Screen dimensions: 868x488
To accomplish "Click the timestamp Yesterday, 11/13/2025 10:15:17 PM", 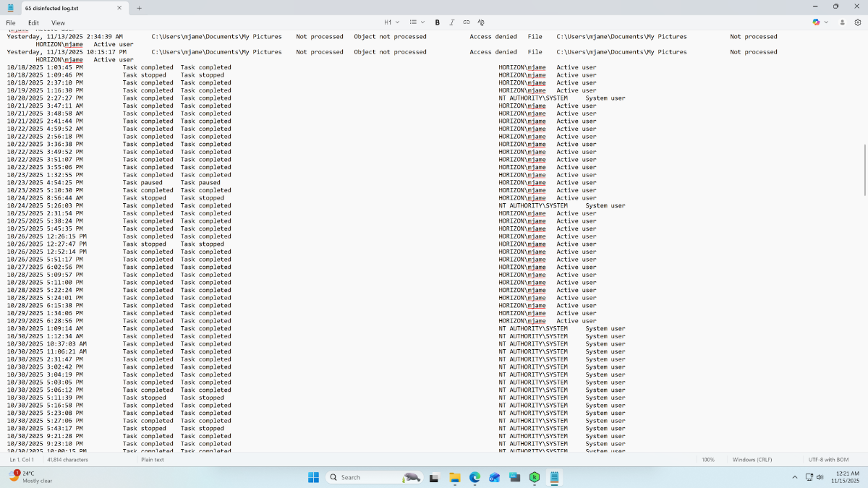I will click(x=67, y=52).
